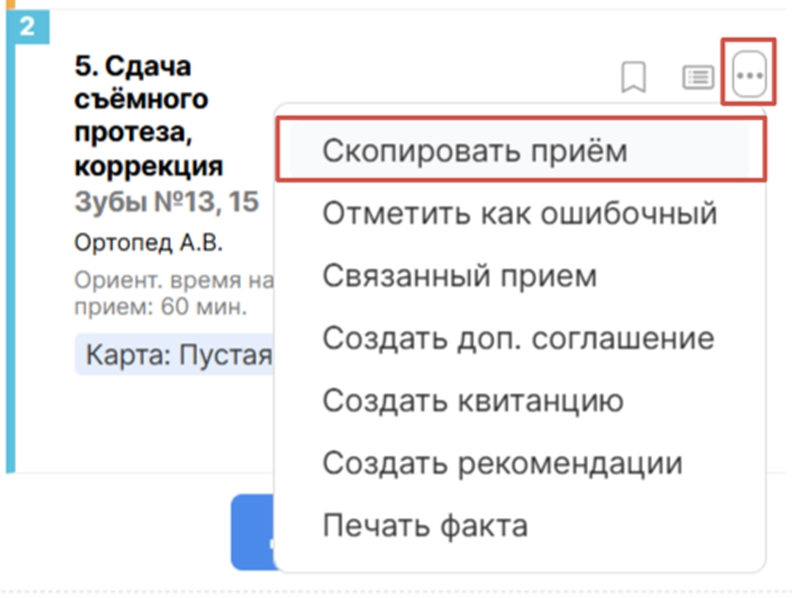The image size is (792, 598).
Task: Click 'Печать факта' menu option
Action: (x=424, y=524)
